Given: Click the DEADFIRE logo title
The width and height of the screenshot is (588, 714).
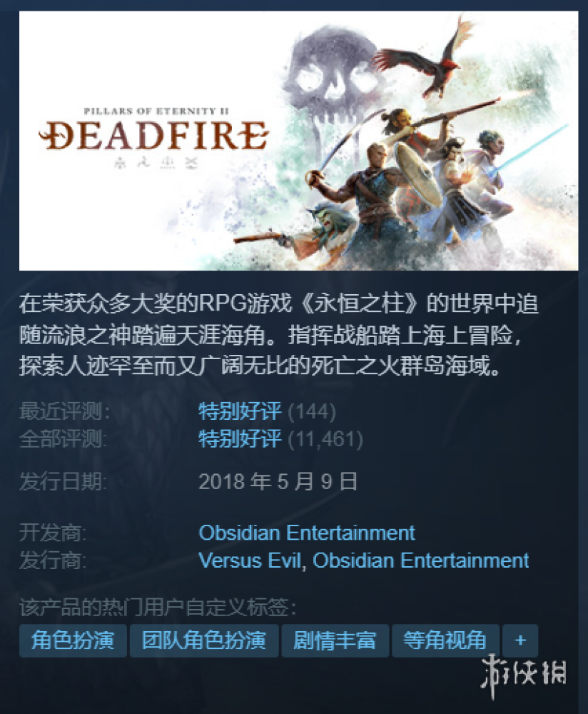Looking at the screenshot, I should point(153,135).
